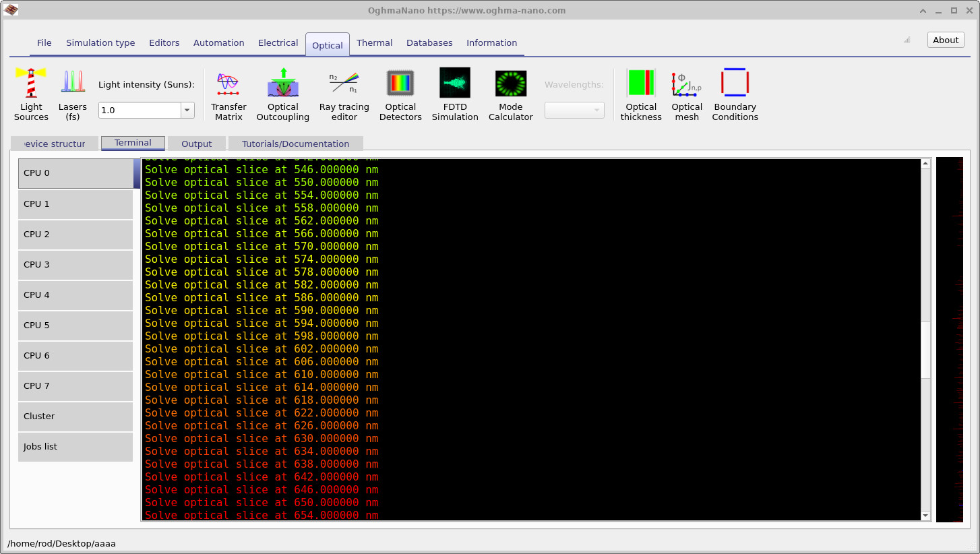Viewport: 980px width, 554px height.
Task: Click the Light intensity value field
Action: pos(140,110)
